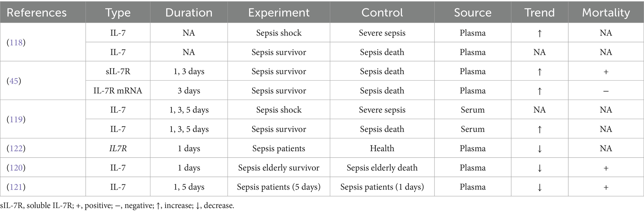Screen dimensions: 644x213
Task: Click the Control column header
Action: tap(382, 12)
